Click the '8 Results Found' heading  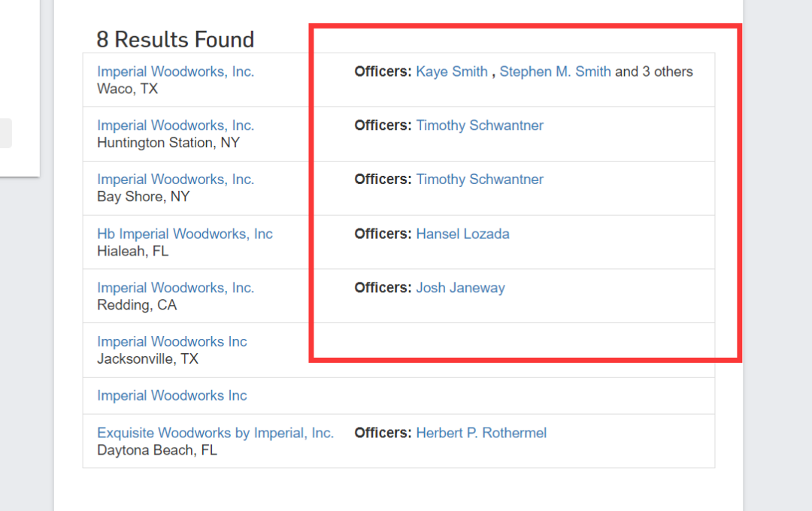coord(175,39)
